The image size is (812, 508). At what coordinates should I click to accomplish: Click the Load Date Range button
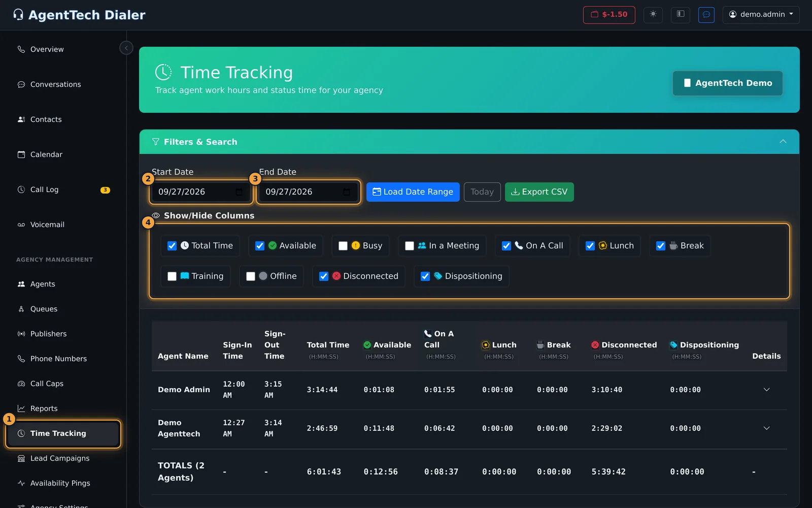point(413,192)
